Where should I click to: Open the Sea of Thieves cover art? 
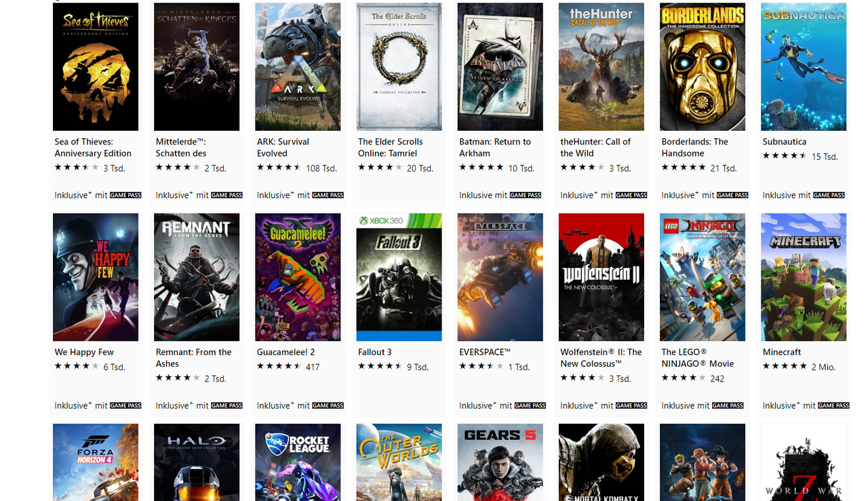click(96, 66)
